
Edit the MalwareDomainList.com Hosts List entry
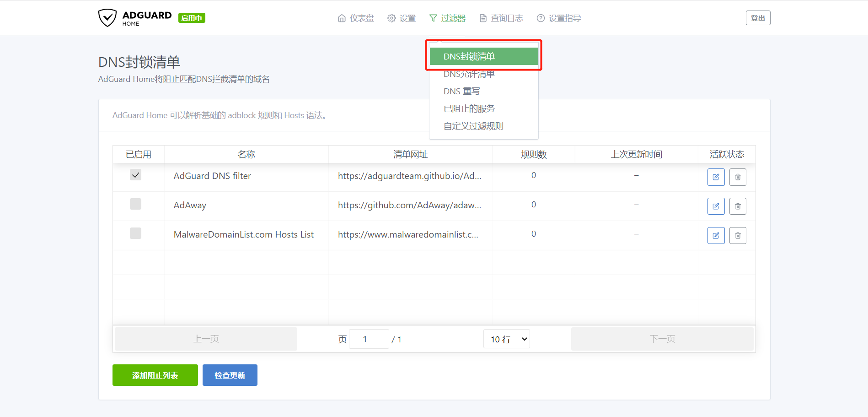[716, 236]
